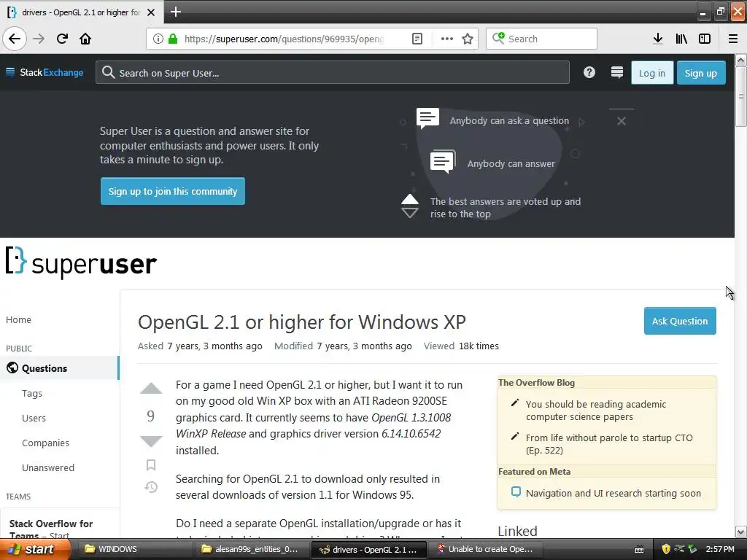The width and height of the screenshot is (747, 560).
Task: Click the Sign up button
Action: 701,73
